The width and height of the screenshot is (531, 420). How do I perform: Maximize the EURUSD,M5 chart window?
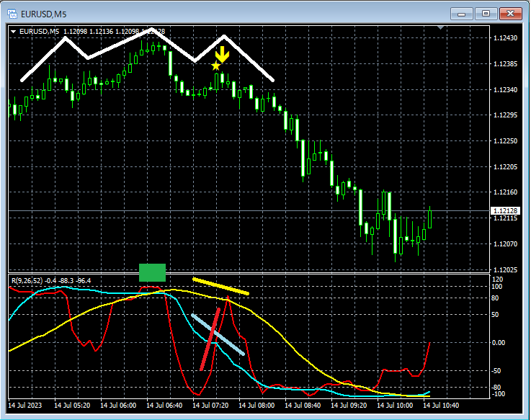486,14
